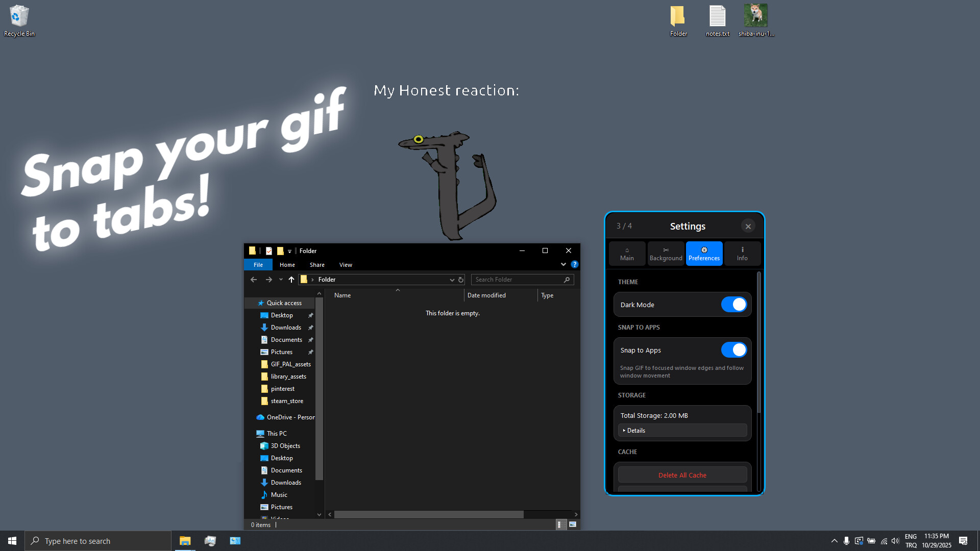
Task: Disable Dark Mode theme
Action: coord(734,304)
